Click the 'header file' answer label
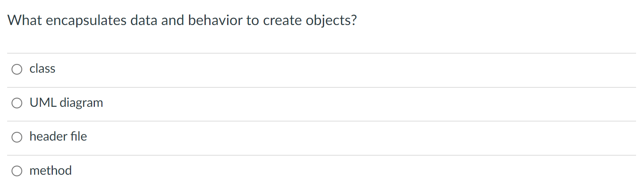This screenshot has height=191, width=644. pyautogui.click(x=58, y=137)
